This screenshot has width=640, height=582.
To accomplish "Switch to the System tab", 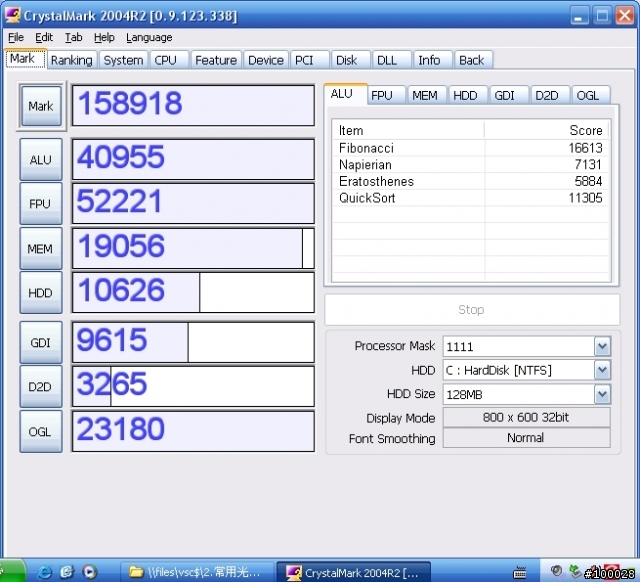I will pyautogui.click(x=123, y=60).
